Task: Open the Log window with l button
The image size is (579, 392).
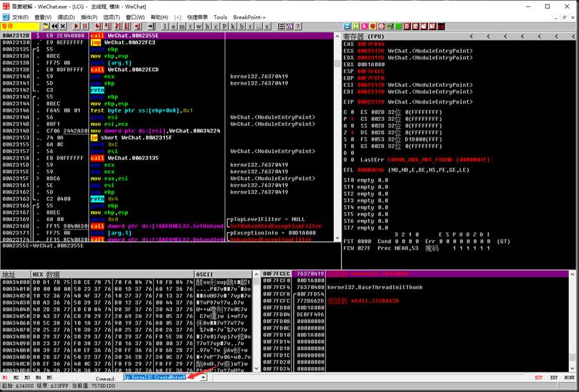Action: (165, 26)
